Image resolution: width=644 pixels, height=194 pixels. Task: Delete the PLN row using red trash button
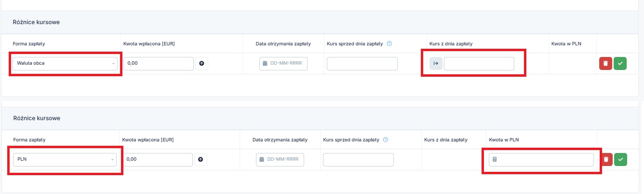pos(606,159)
